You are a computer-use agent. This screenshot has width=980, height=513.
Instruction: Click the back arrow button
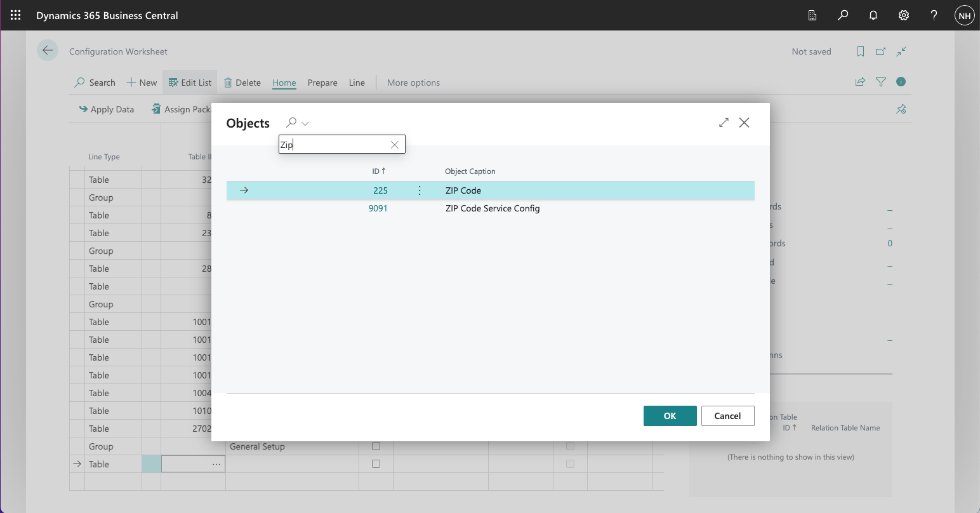48,51
